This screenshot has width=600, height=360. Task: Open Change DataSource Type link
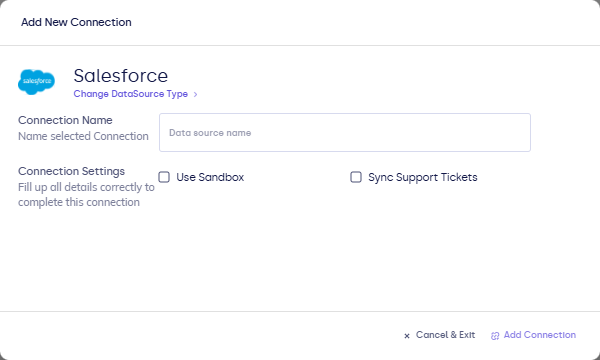pyautogui.click(x=130, y=94)
